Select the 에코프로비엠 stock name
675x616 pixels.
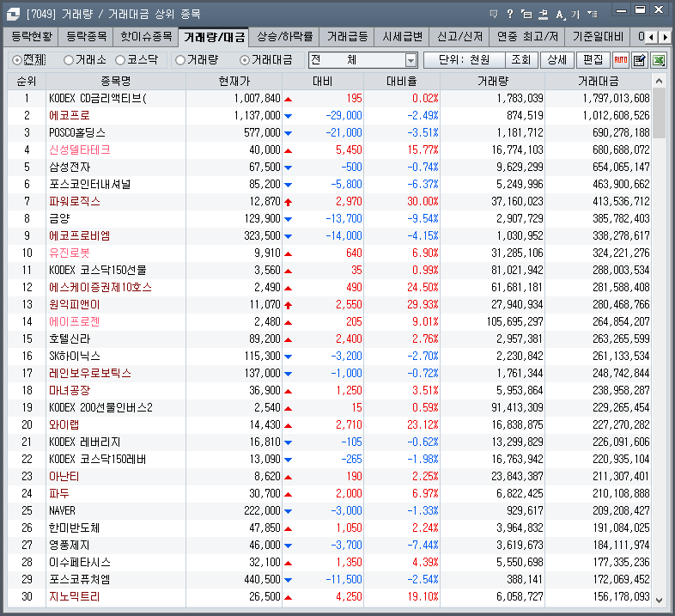(80, 236)
